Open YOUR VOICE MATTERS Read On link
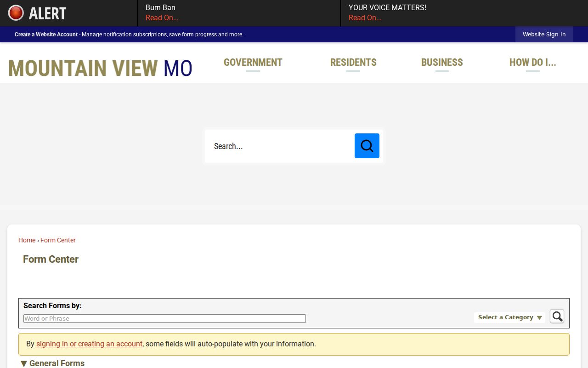The width and height of the screenshot is (588, 368). pos(365,18)
